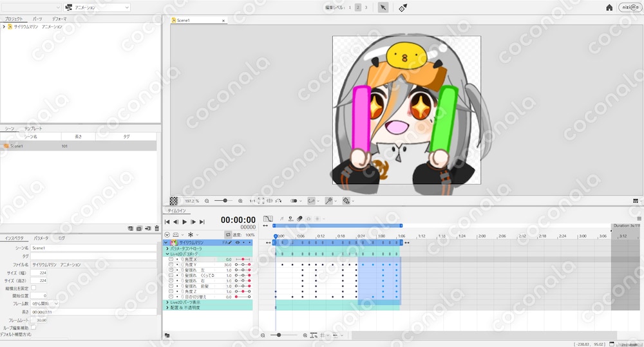Image resolution: width=644 pixels, height=347 pixels.
Task: Set canvas zoom to 1:1
Action: pyautogui.click(x=252, y=201)
